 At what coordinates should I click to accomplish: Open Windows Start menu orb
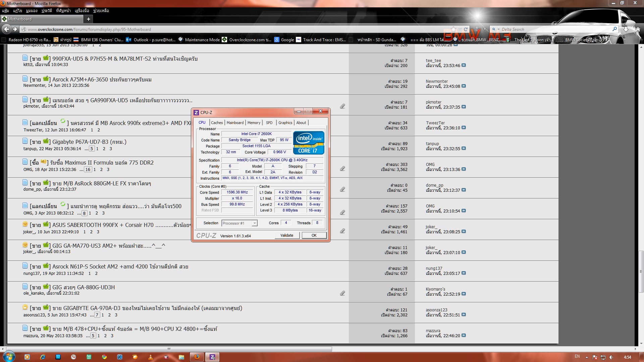click(x=9, y=357)
